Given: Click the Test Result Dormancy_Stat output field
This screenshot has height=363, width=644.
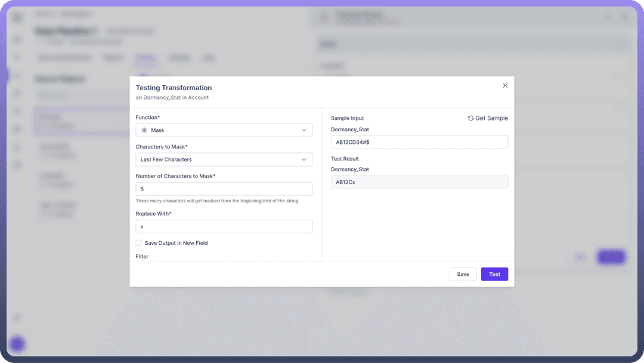Looking at the screenshot, I should tap(419, 182).
